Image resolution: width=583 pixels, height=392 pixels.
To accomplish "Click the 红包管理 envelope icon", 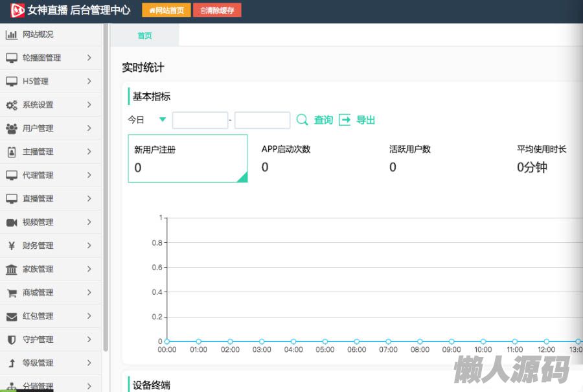I will click(11, 316).
